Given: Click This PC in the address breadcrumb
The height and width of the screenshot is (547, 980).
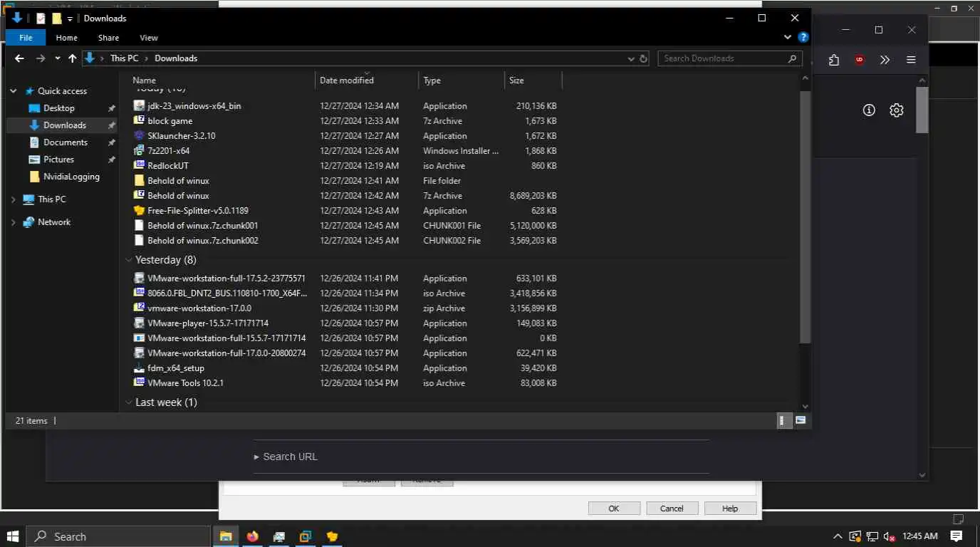Looking at the screenshot, I should coord(124,58).
